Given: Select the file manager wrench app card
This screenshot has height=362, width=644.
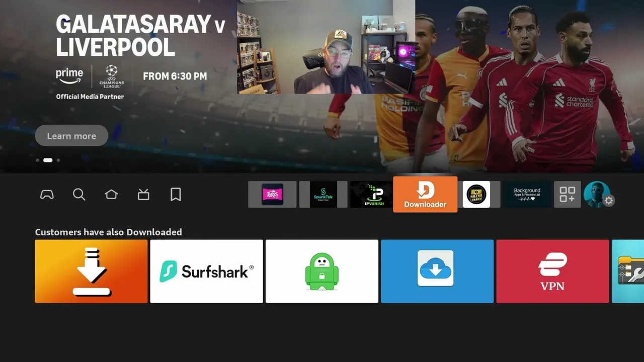Looking at the screenshot, I should 628,271.
